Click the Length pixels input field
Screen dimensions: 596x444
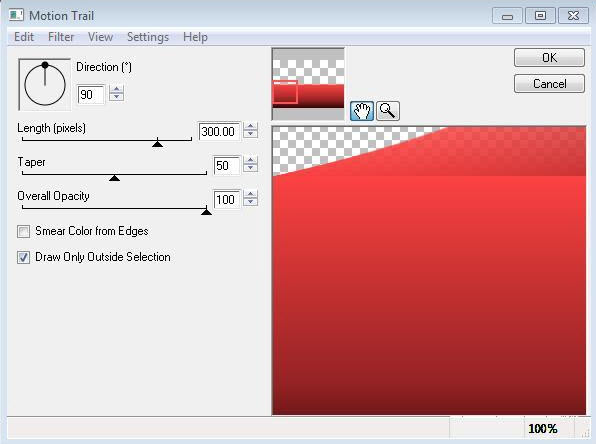click(219, 132)
